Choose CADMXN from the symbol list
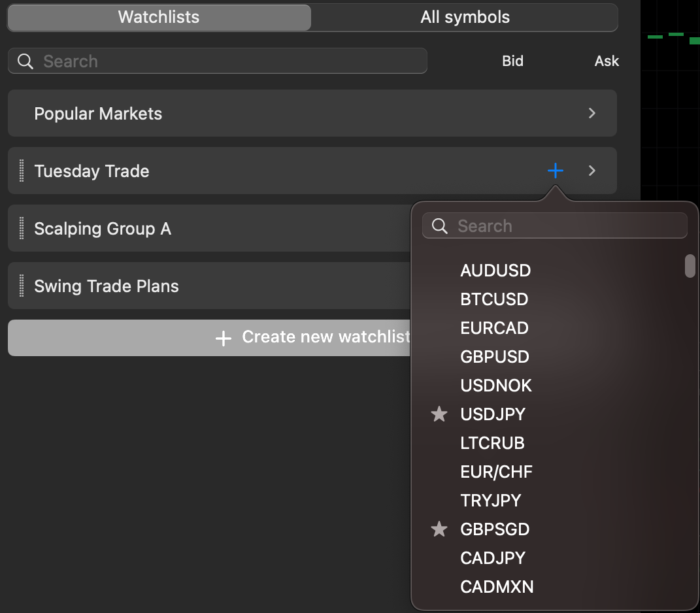The height and width of the screenshot is (613, 700). pyautogui.click(x=497, y=587)
